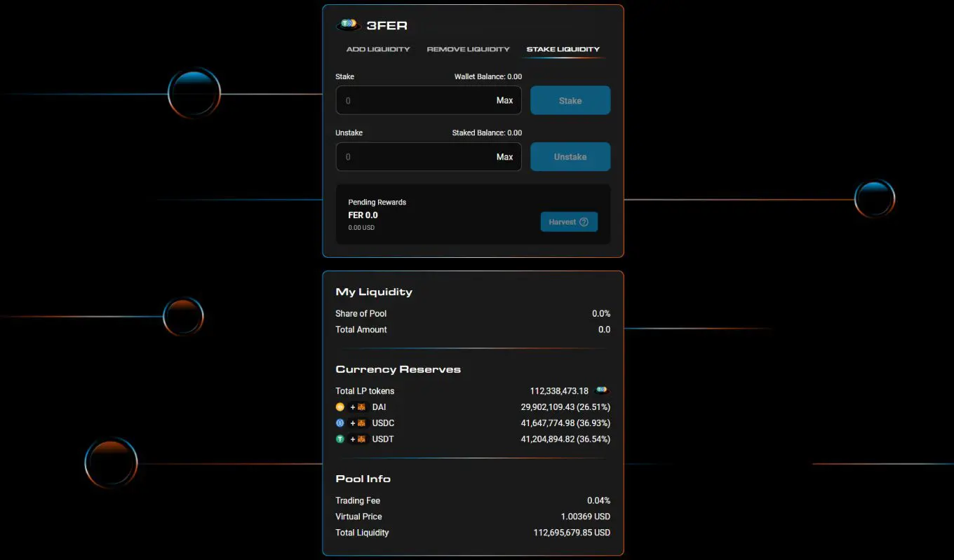Image resolution: width=954 pixels, height=560 pixels.
Task: Click Max in the Stake field
Action: (x=505, y=100)
